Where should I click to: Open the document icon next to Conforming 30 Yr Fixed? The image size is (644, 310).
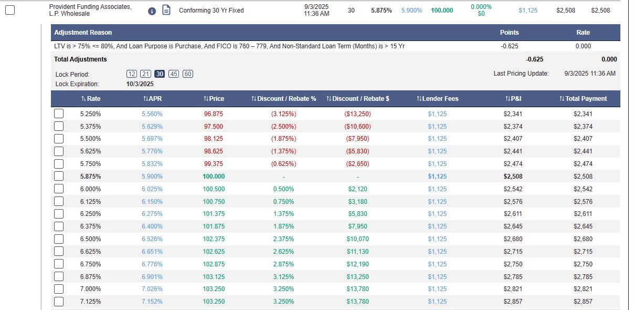(x=166, y=10)
